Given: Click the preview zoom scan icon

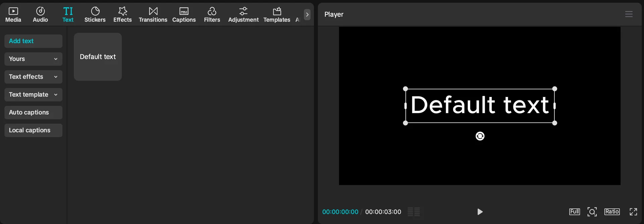Looking at the screenshot, I should click(592, 212).
